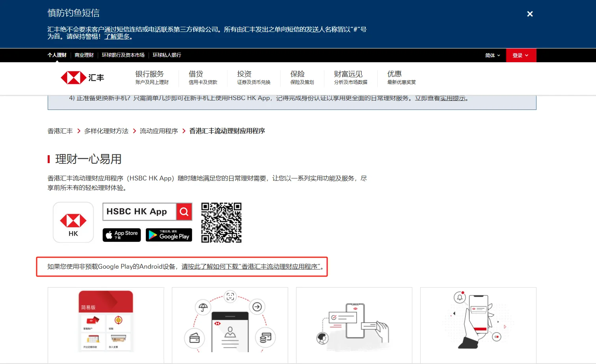Click the HSBC HK App icon with HK label
596x364 pixels.
(73, 222)
